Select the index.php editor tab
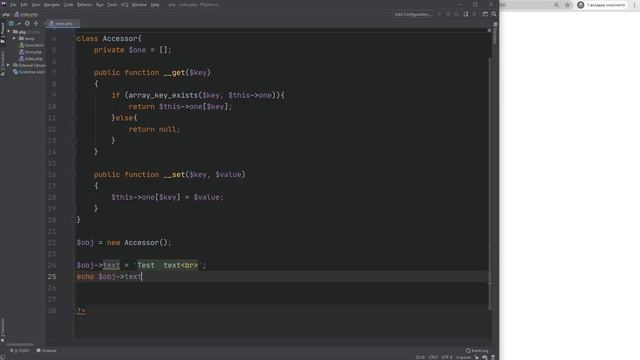Screen dimensions: 640x360 [63, 24]
